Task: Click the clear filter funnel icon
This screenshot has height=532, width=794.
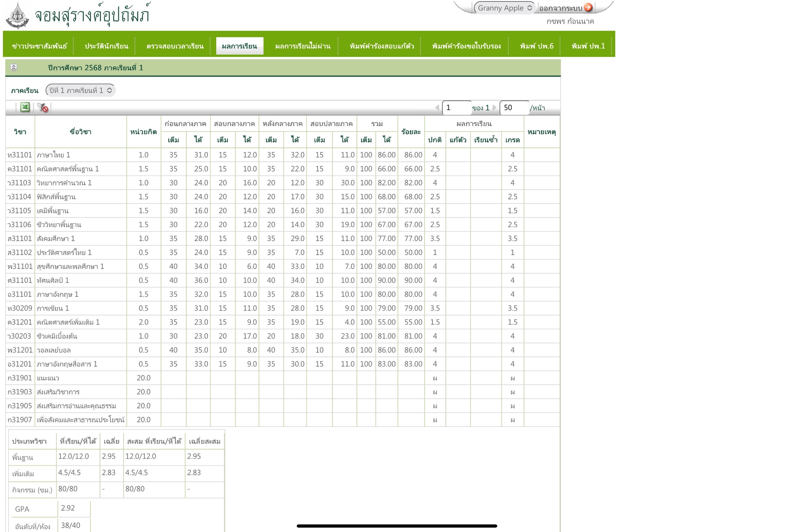Action: [x=43, y=108]
